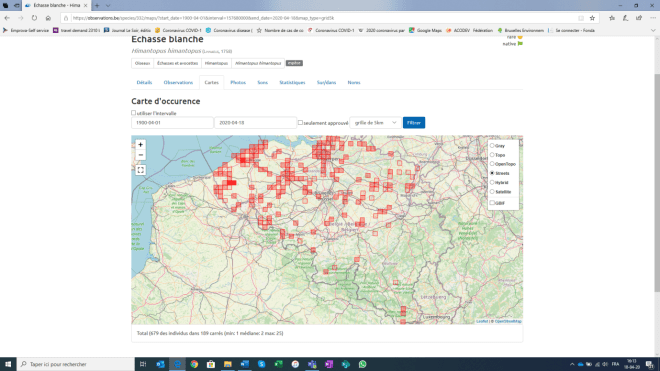Open the add notes pen tool
Screen dimensions: 660x371
[x=625, y=18]
